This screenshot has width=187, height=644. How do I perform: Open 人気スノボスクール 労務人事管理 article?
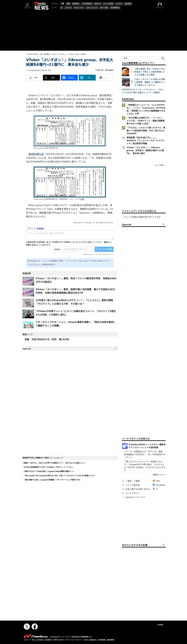point(150,82)
